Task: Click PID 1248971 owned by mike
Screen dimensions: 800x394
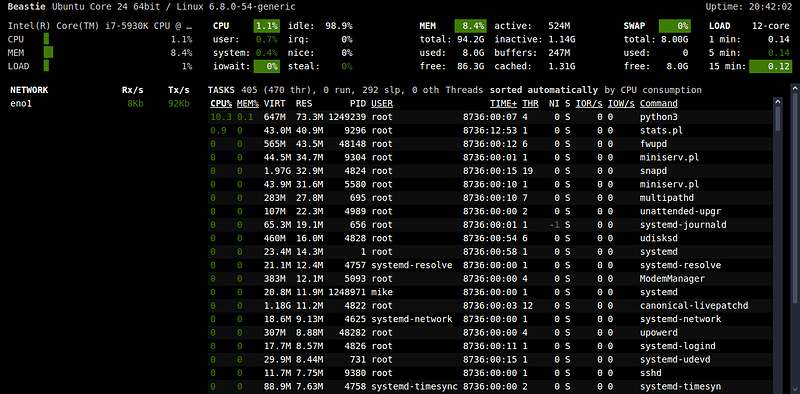Action: click(347, 292)
